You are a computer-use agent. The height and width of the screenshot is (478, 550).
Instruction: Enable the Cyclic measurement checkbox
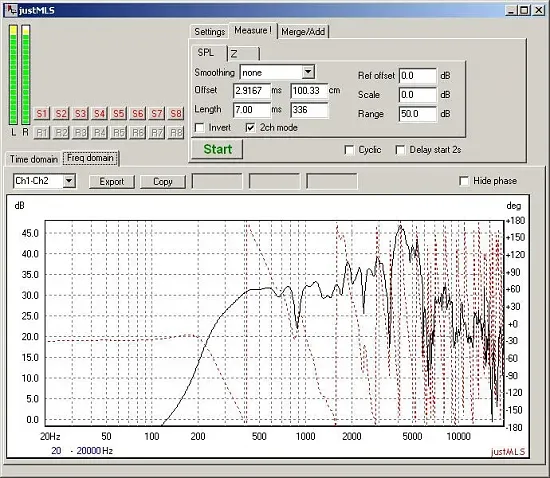[349, 150]
